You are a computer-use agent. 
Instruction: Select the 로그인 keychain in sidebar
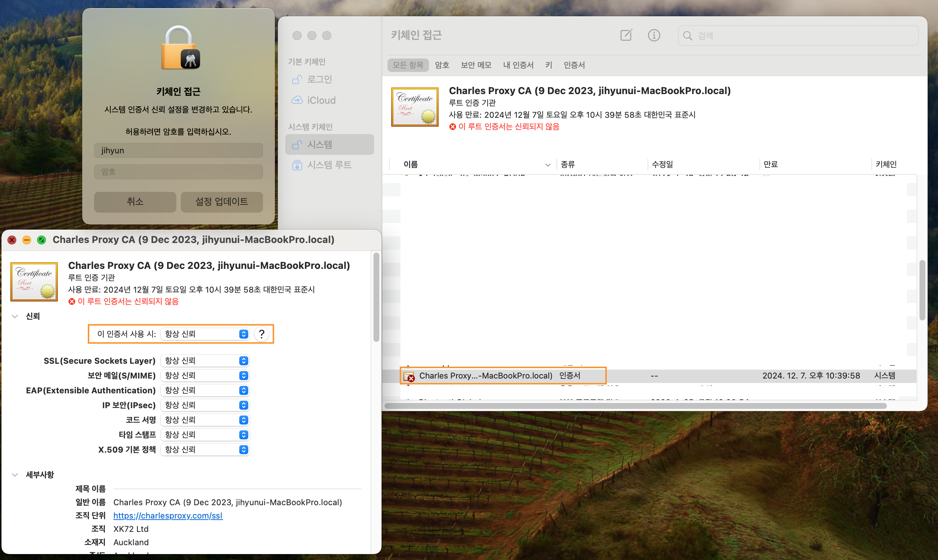(319, 79)
